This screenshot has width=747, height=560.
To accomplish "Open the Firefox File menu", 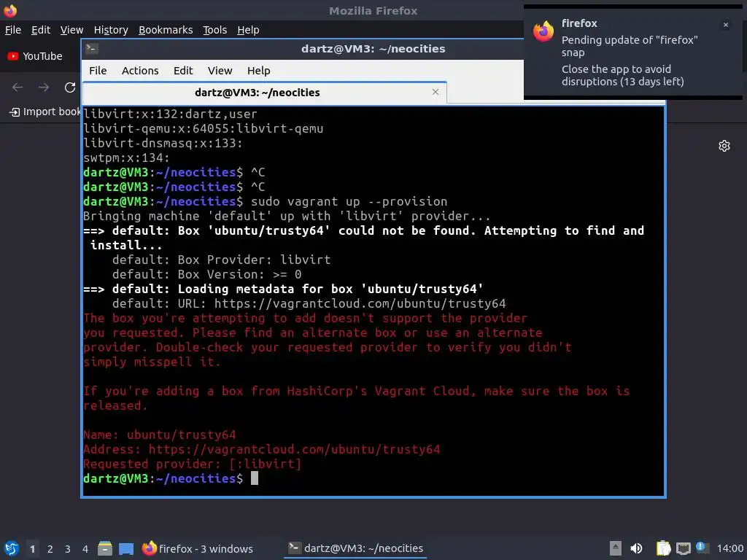I will [x=13, y=30].
